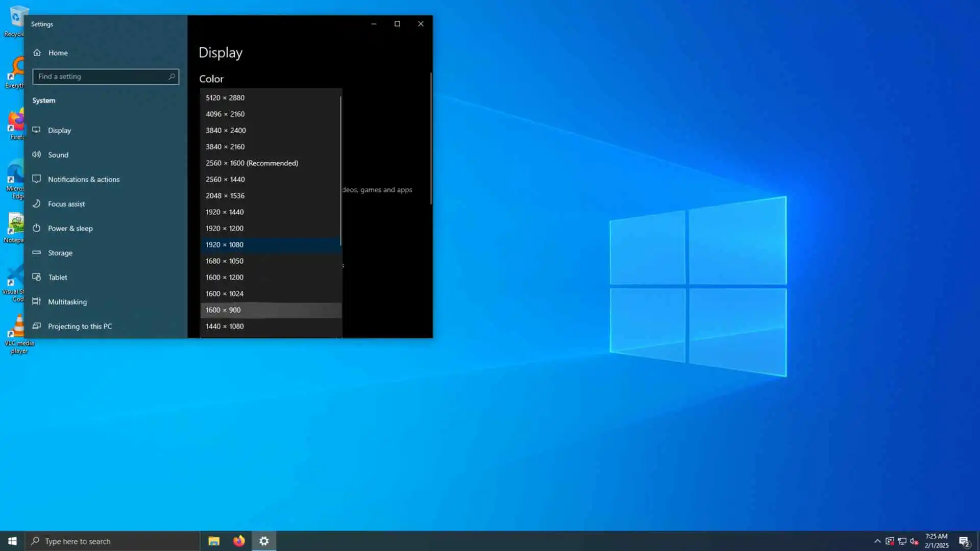Open Notifications & actions settings page

pyautogui.click(x=84, y=180)
